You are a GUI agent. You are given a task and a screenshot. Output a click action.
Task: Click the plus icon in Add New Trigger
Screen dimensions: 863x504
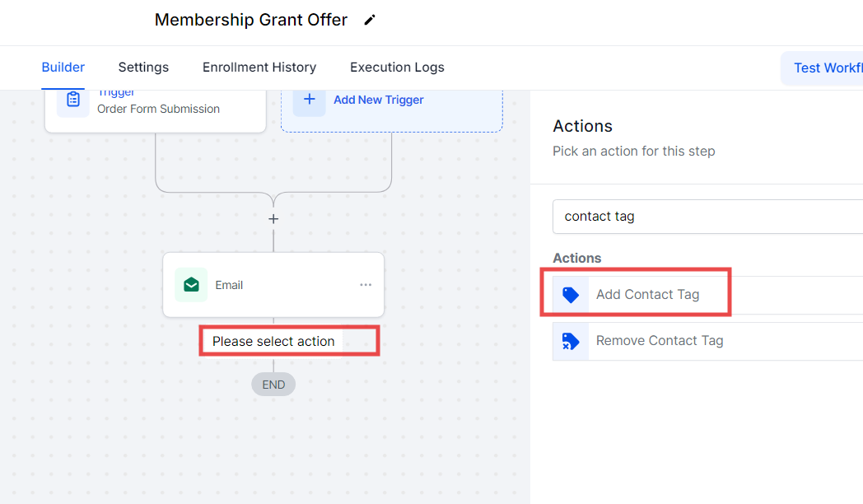[310, 100]
